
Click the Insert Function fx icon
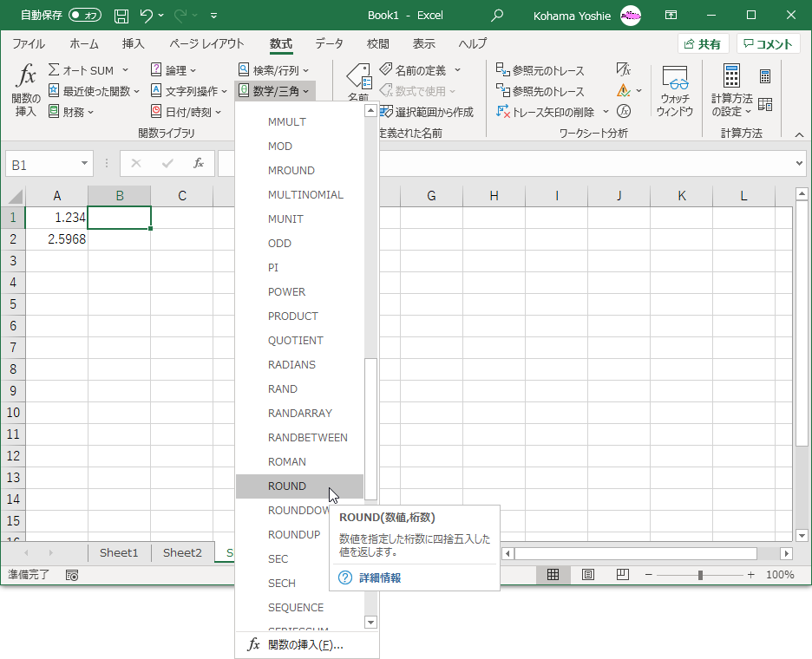coord(25,90)
